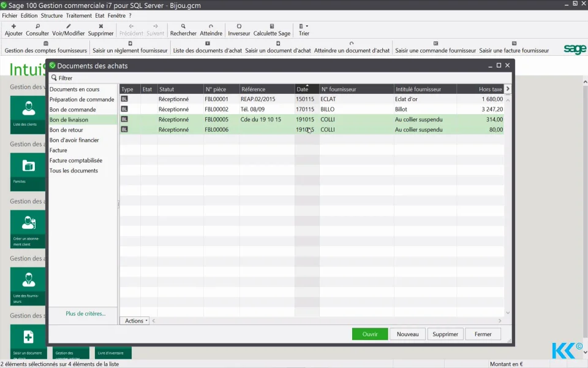
Task: Click the Liste des clients tile
Action: 28,115
